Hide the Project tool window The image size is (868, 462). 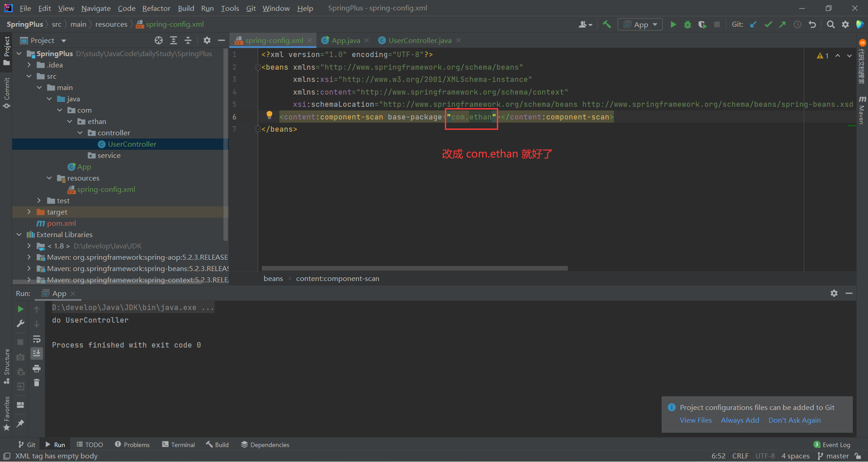tap(222, 40)
